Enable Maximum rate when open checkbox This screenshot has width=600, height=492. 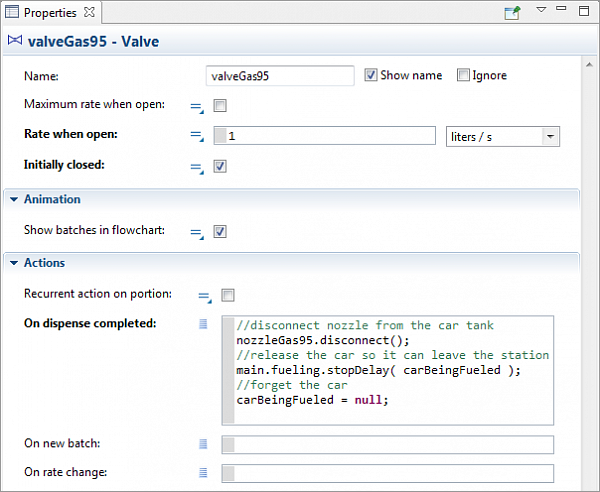(x=220, y=105)
